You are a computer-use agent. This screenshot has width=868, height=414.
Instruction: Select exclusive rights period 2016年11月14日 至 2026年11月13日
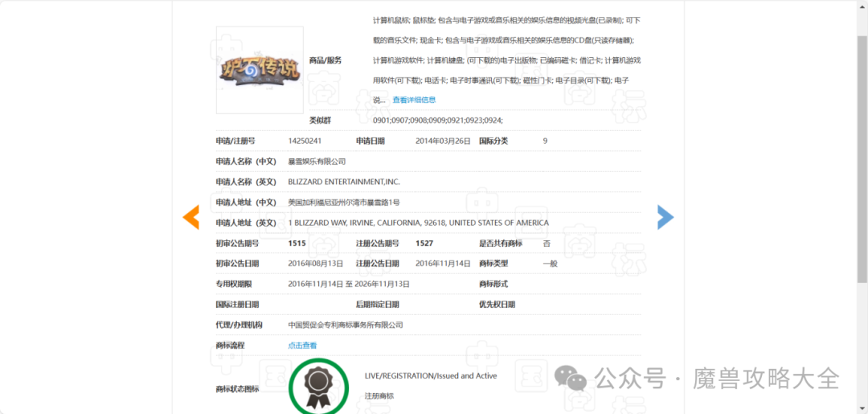(349, 284)
